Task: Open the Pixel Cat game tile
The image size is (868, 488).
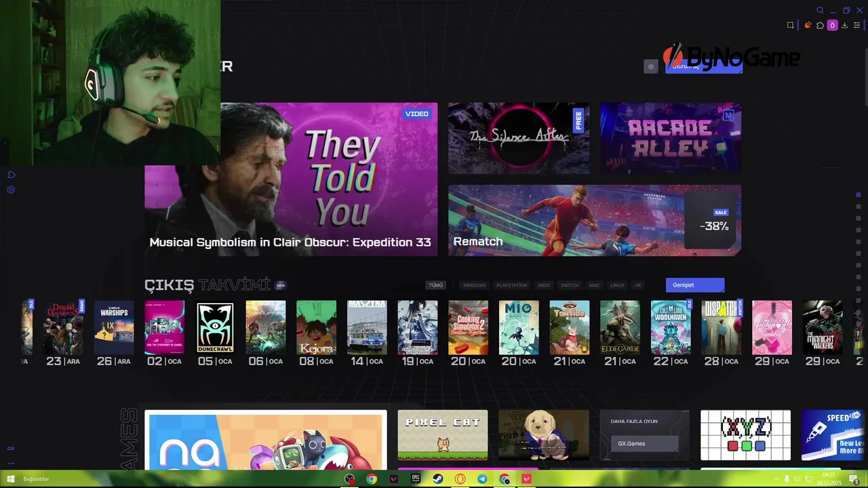Action: coord(442,435)
